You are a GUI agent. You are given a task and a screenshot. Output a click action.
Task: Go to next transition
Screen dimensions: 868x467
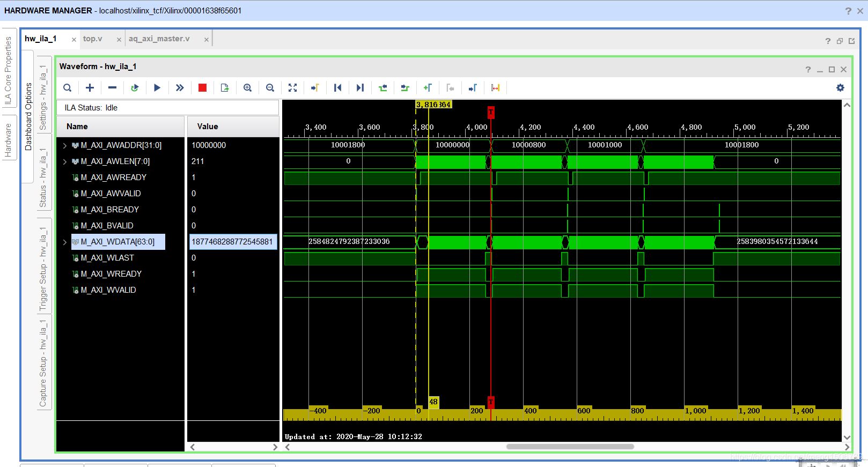[x=405, y=88]
